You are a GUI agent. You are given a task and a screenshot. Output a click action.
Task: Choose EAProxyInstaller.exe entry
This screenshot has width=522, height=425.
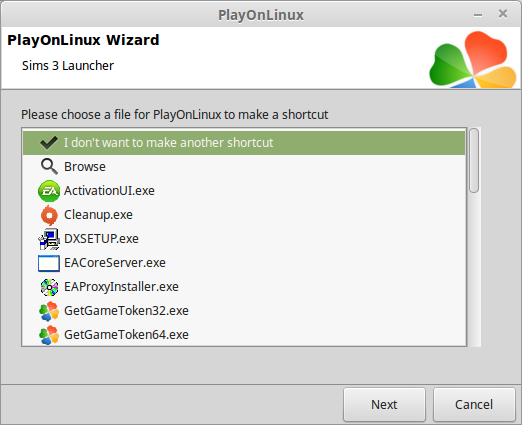(x=244, y=287)
